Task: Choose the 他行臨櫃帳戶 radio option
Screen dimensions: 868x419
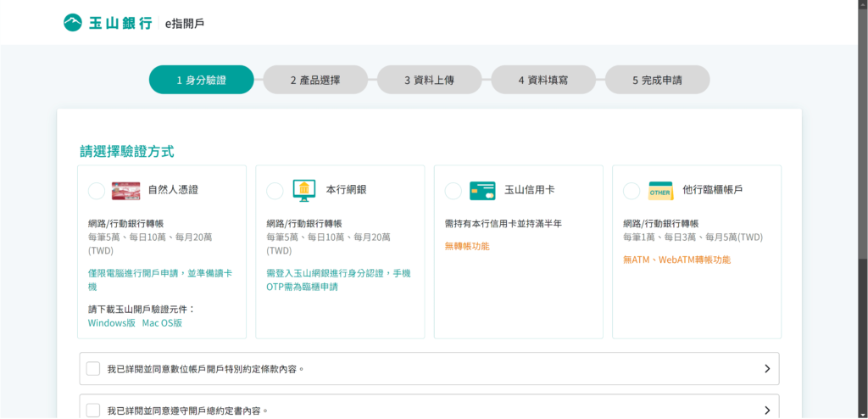Action: pyautogui.click(x=631, y=191)
